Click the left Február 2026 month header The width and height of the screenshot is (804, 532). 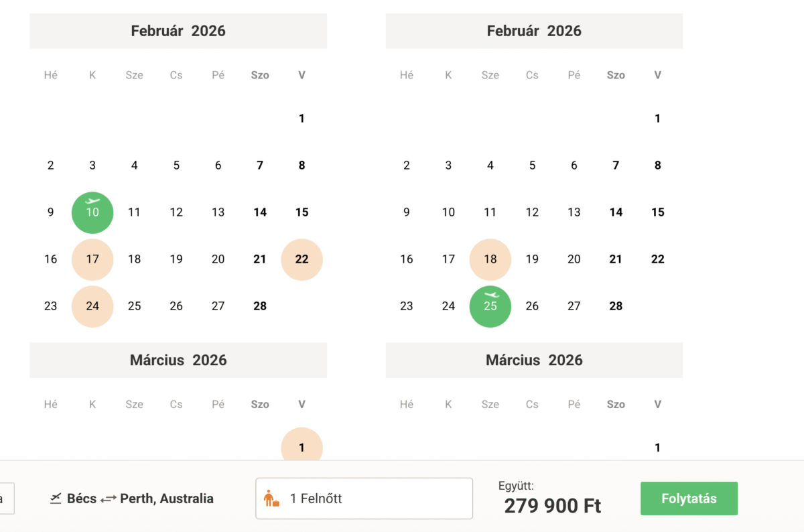point(178,31)
